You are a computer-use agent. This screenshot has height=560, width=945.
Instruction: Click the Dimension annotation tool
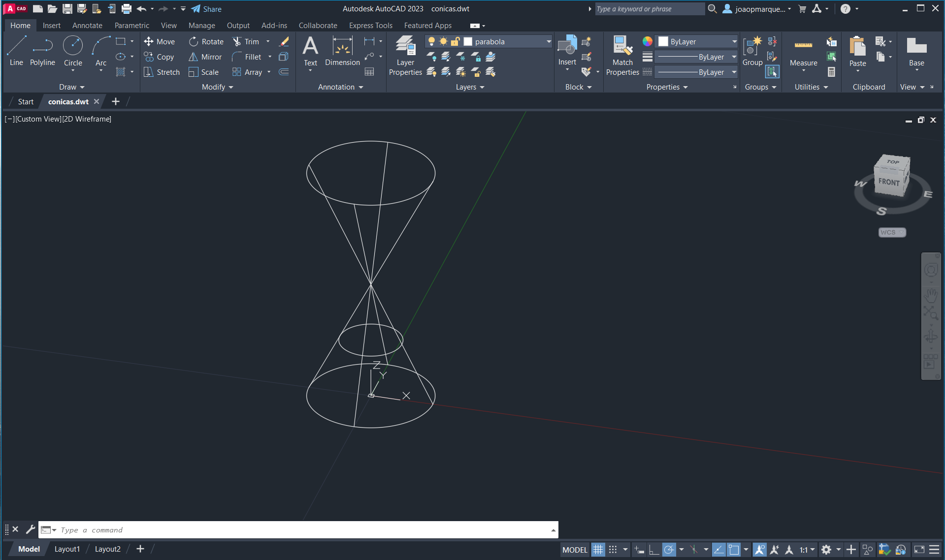[342, 51]
